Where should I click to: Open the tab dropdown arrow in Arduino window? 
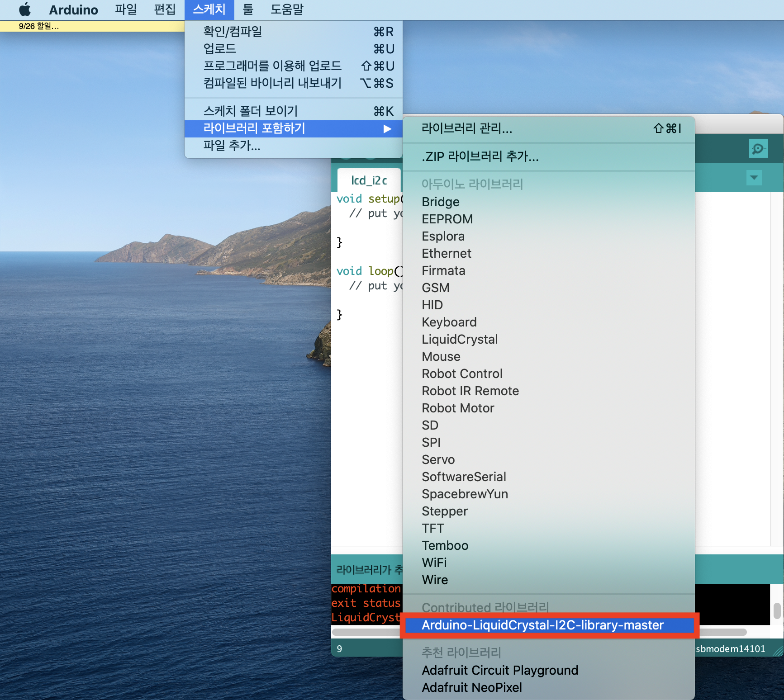click(754, 178)
